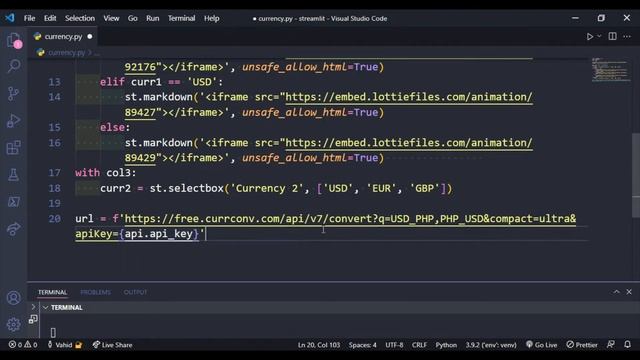Screen dimensions: 640x360
Task: Open Run and Debug view
Action: pos(13,120)
